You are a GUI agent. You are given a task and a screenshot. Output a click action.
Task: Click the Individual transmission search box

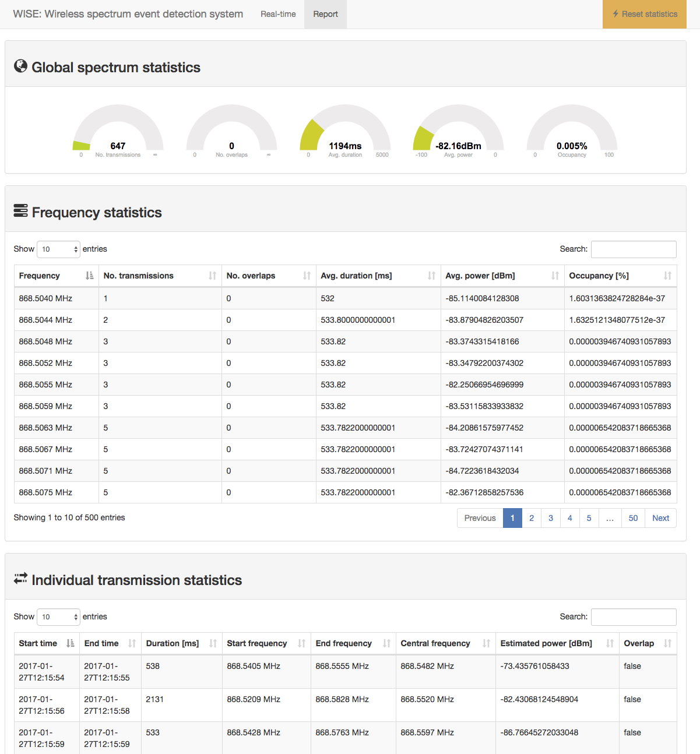click(634, 617)
